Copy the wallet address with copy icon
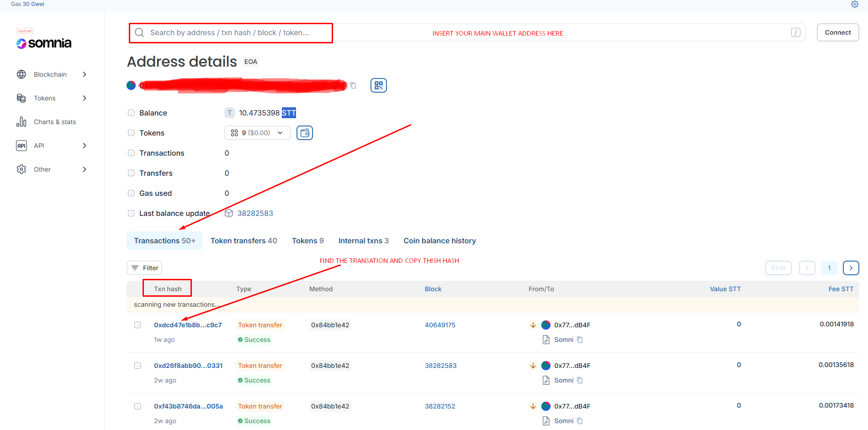 (353, 85)
